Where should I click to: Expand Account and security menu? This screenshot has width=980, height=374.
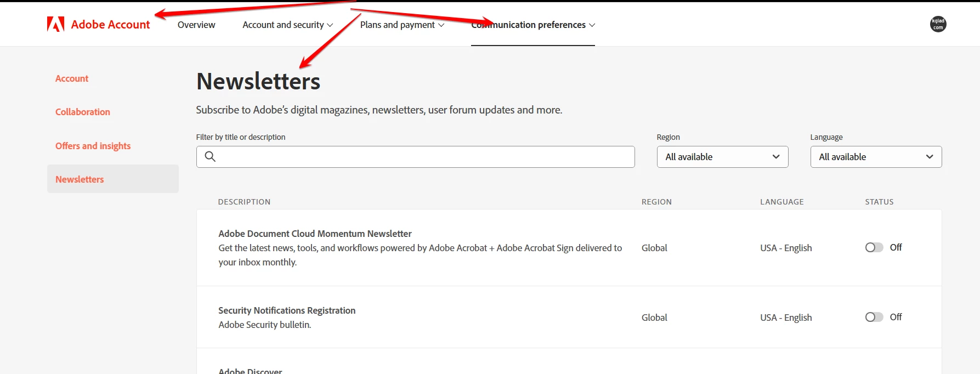click(x=288, y=25)
